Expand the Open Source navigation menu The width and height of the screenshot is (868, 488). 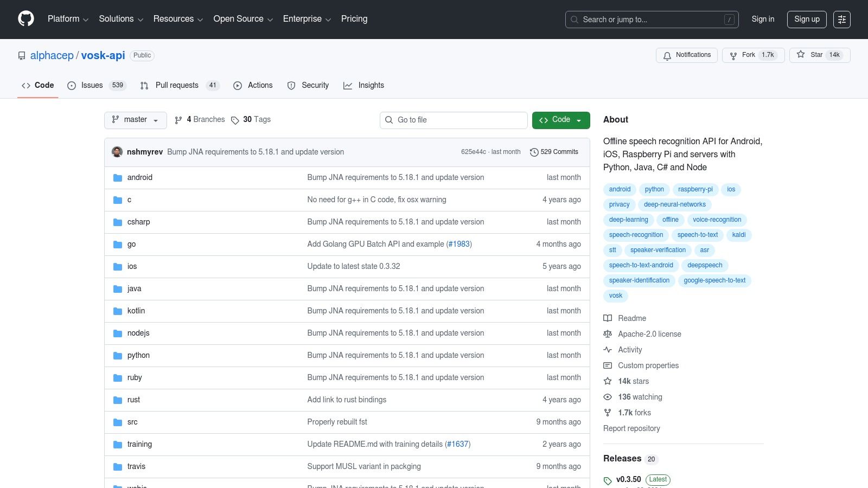[x=242, y=19]
